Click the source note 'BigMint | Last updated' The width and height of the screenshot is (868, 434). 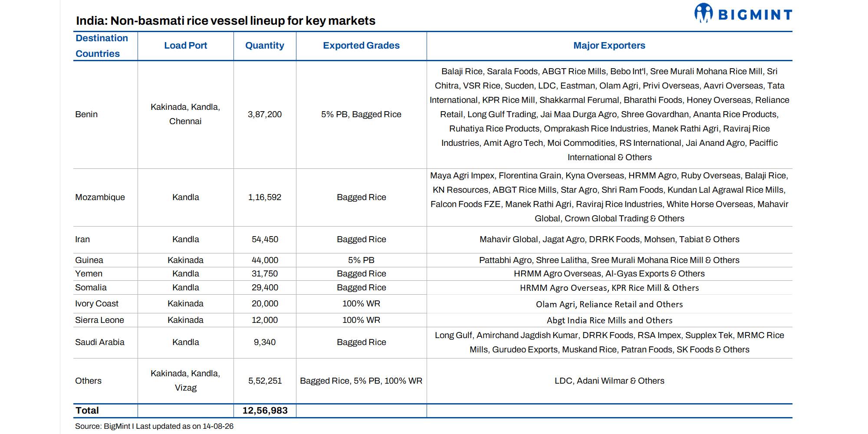pos(154,426)
